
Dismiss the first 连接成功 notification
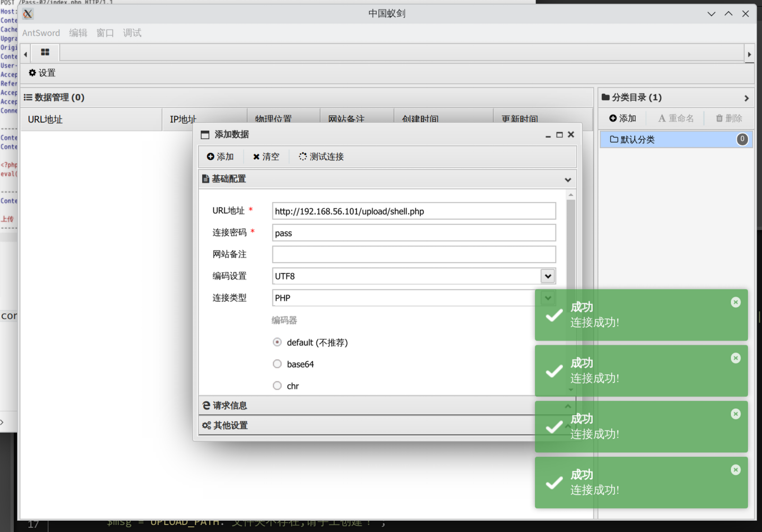[735, 302]
